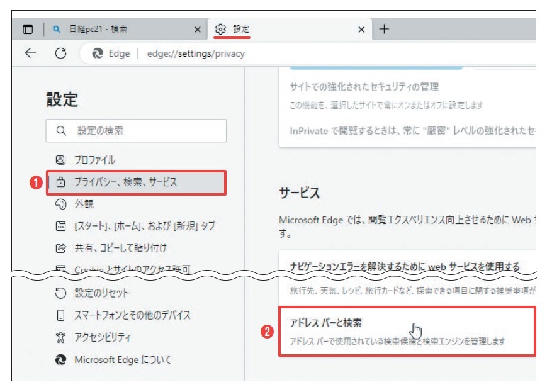Screen dimensions: 547x392
Task: Click the magnifier icon in settings search
Action: [x=61, y=130]
